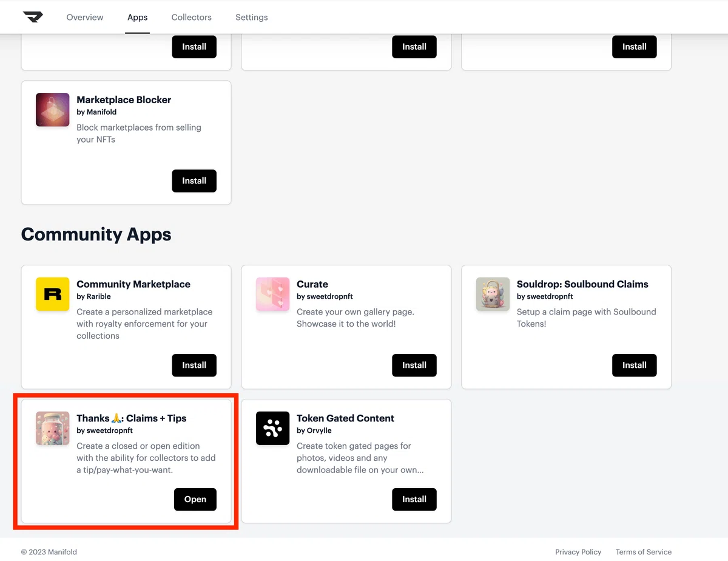The width and height of the screenshot is (728, 561).
Task: Click the Curate app icon
Action: point(273,294)
